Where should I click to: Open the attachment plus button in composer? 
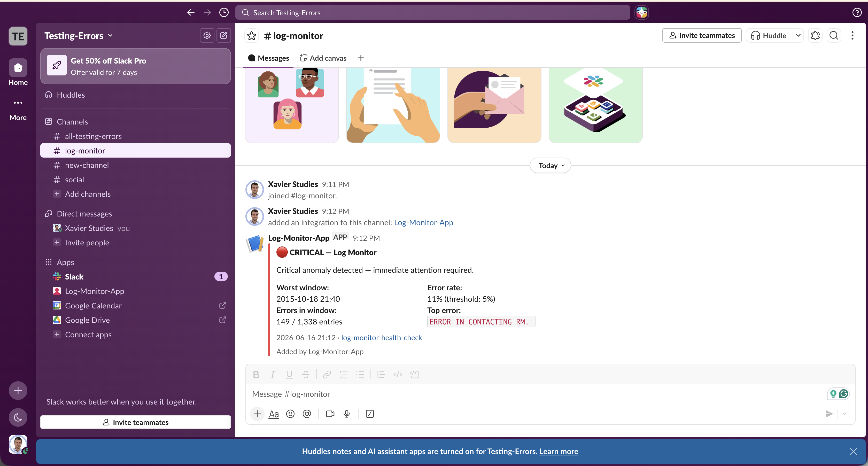pos(257,414)
